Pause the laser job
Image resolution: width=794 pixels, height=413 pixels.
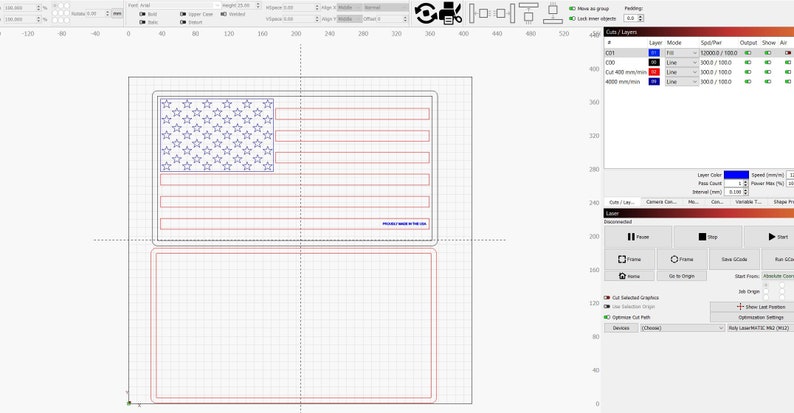pyautogui.click(x=638, y=237)
